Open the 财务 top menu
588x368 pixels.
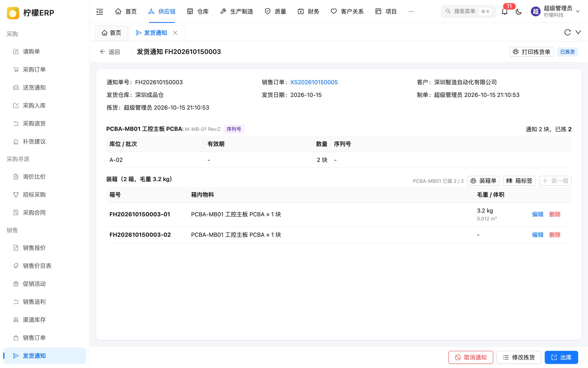tap(308, 11)
